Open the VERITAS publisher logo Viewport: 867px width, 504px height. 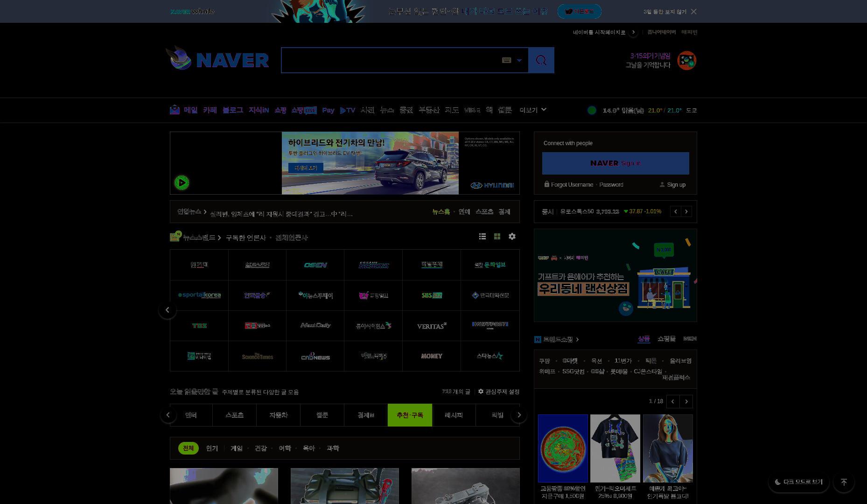432,326
